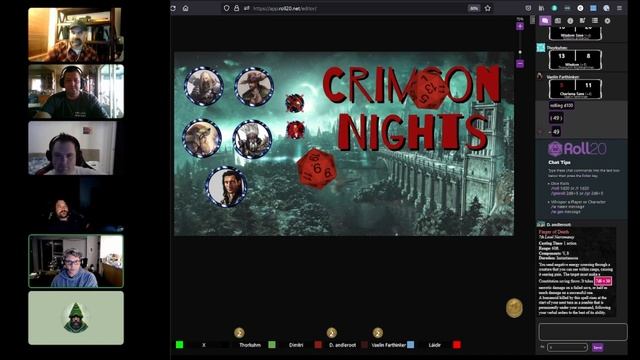Image resolution: width=640 pixels, height=360 pixels.
Task: Open the Pocket save icon in browser toolbar
Action: (528, 8)
